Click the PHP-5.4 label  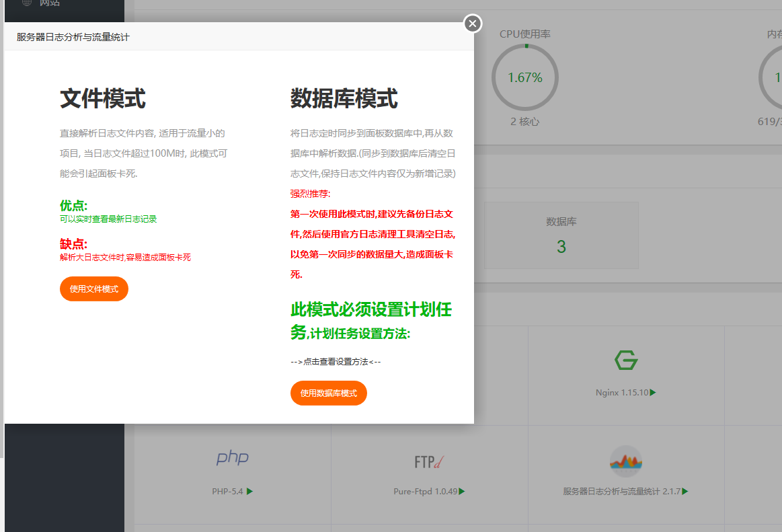(x=227, y=492)
